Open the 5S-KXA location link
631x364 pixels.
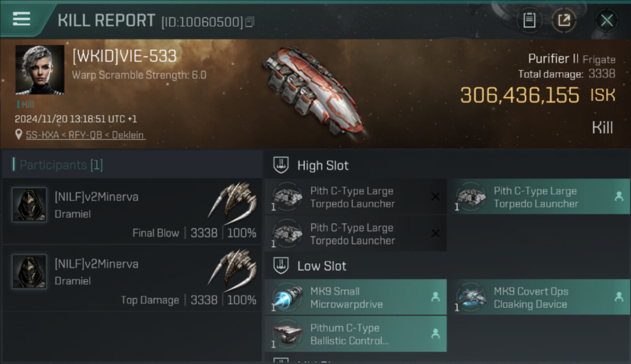[85, 135]
